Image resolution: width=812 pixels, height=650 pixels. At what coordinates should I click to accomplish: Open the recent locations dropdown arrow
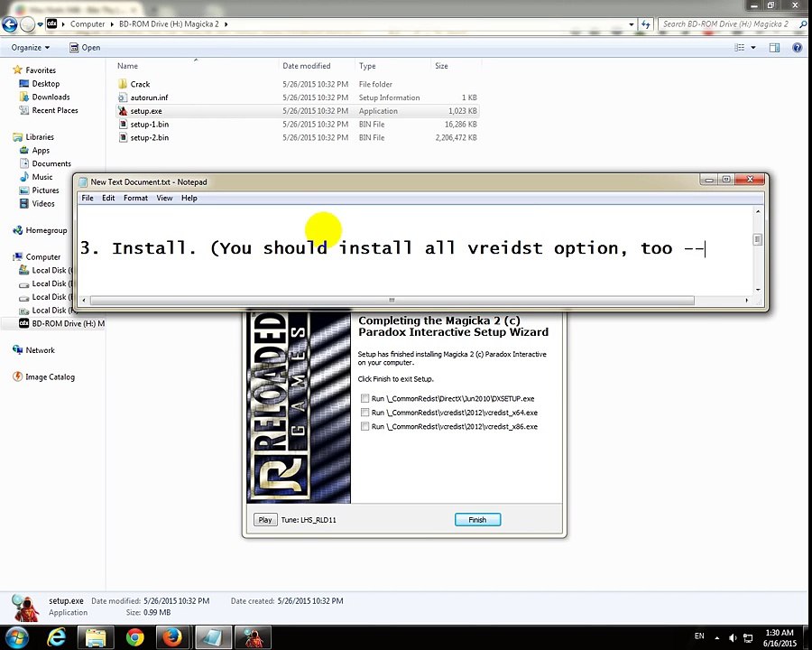(x=40, y=23)
